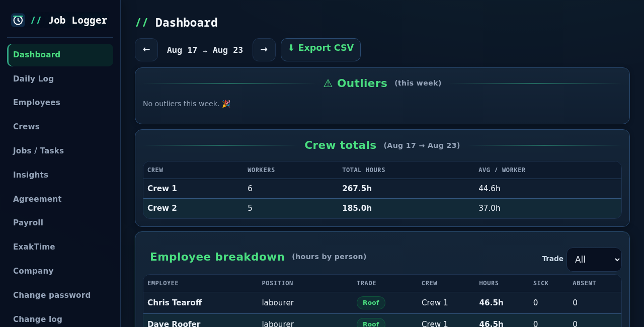Click Crew 2 workers count 5
Screen dimensions: 644x327
(250, 208)
